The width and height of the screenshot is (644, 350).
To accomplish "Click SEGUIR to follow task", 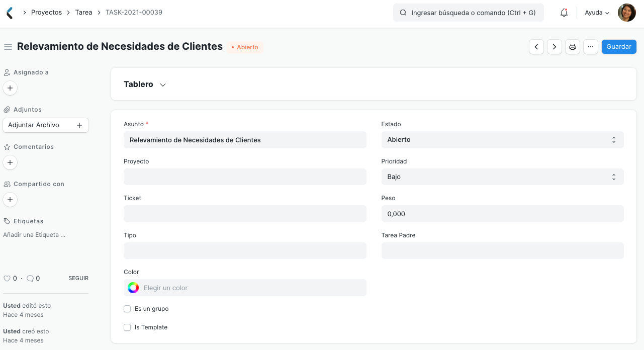I will point(78,278).
